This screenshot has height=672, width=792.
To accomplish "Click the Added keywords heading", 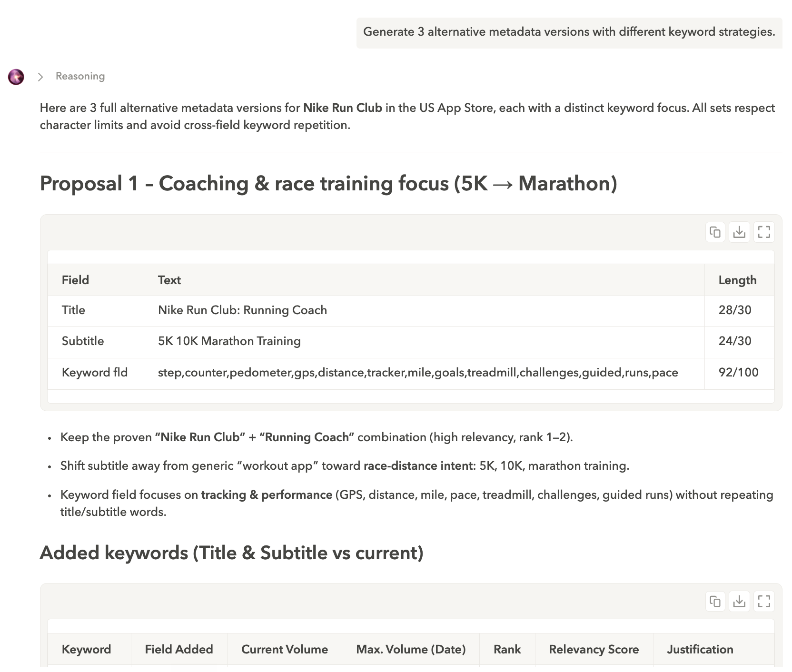I will (x=232, y=553).
